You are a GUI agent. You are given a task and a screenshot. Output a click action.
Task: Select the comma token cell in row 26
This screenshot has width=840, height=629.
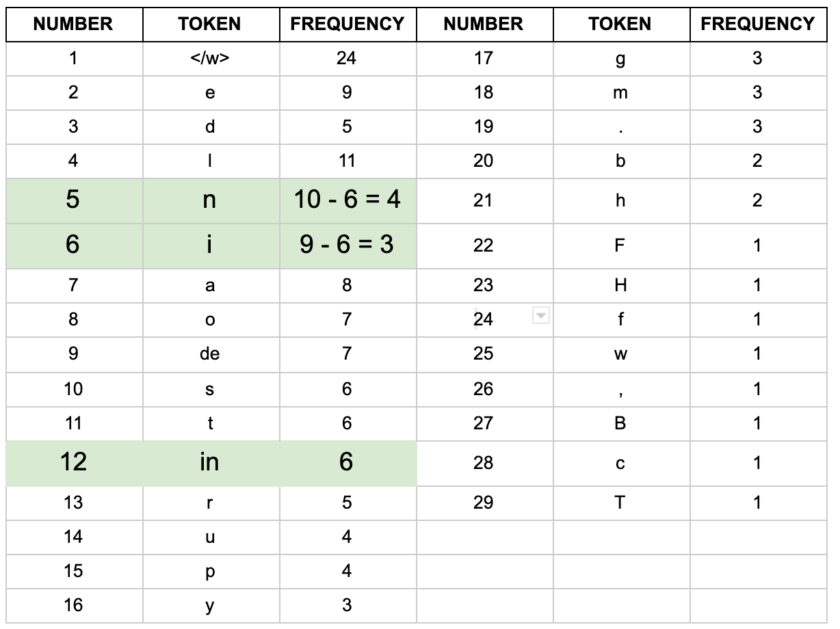pyautogui.click(x=620, y=389)
